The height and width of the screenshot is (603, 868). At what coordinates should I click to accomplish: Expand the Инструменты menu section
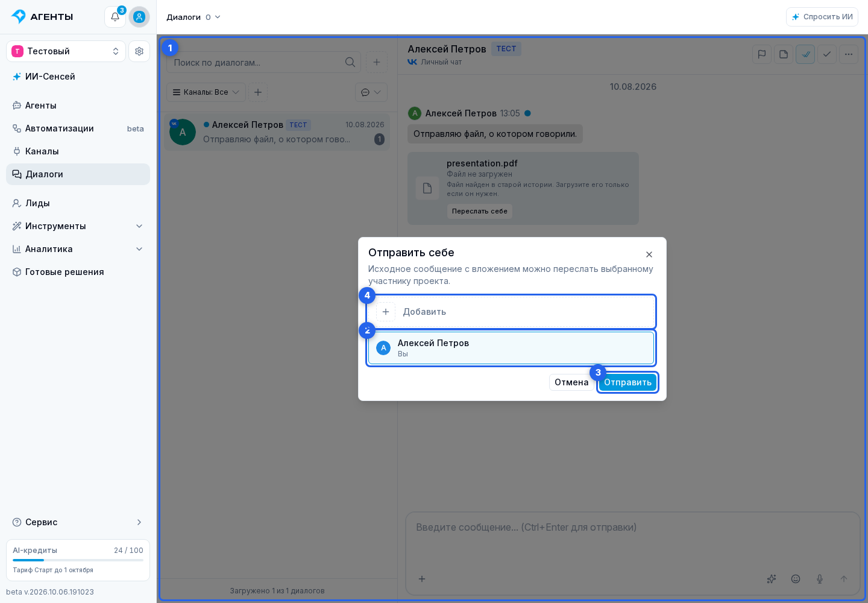click(78, 226)
